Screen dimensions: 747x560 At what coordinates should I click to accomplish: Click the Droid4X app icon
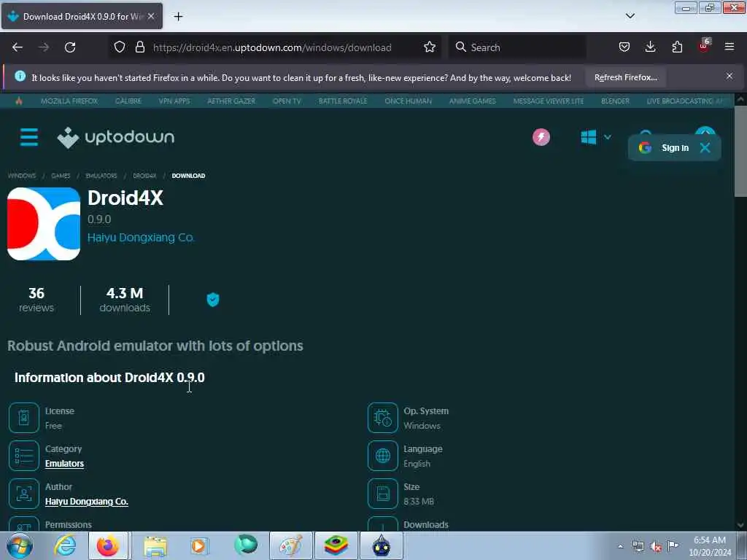coord(44,224)
